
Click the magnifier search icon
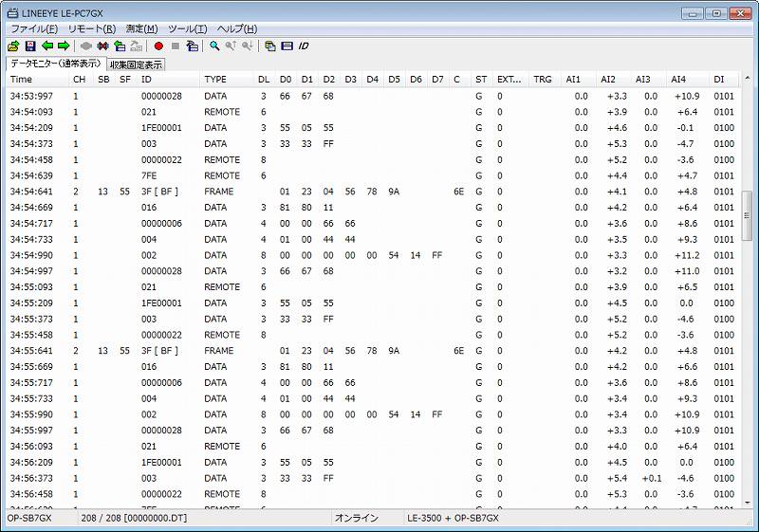tap(215, 46)
